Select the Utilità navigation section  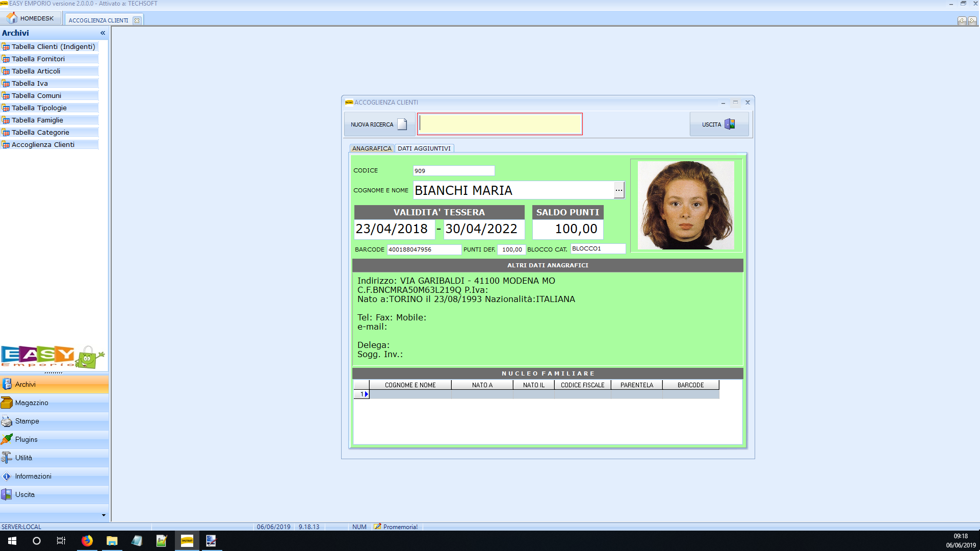[54, 458]
